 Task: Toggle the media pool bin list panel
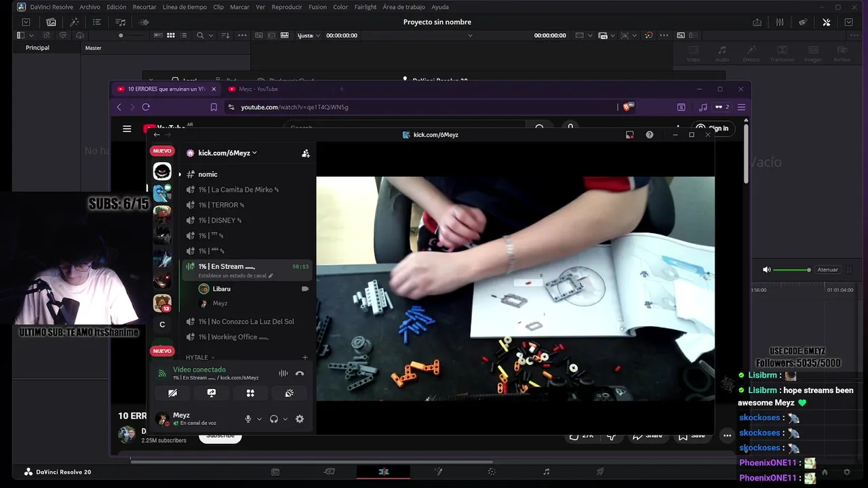point(20,35)
